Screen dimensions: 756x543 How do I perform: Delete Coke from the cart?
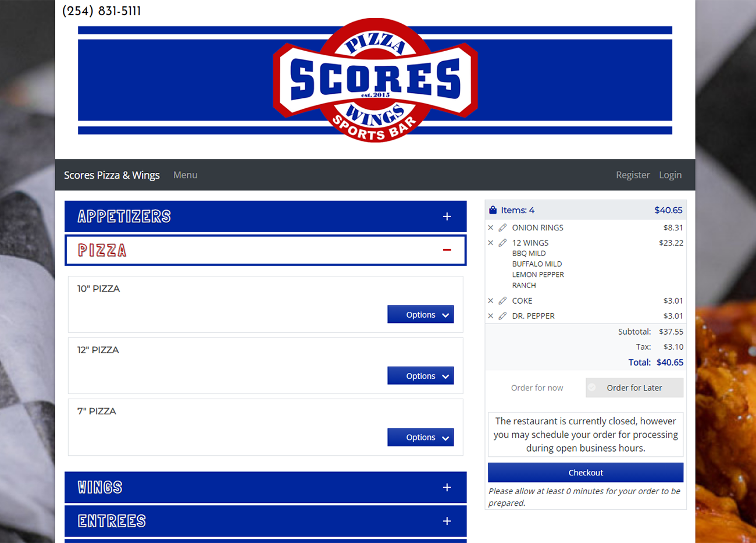click(491, 301)
